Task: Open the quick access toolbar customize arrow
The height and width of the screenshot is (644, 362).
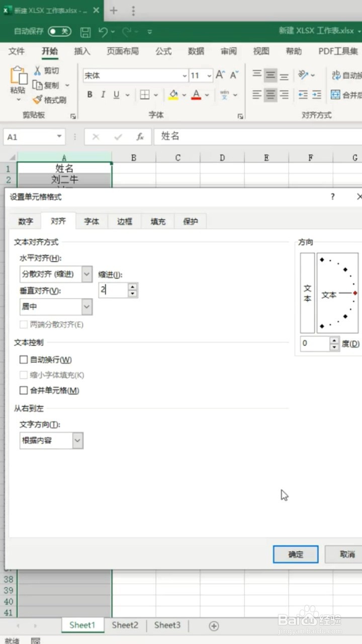Action: (149, 32)
